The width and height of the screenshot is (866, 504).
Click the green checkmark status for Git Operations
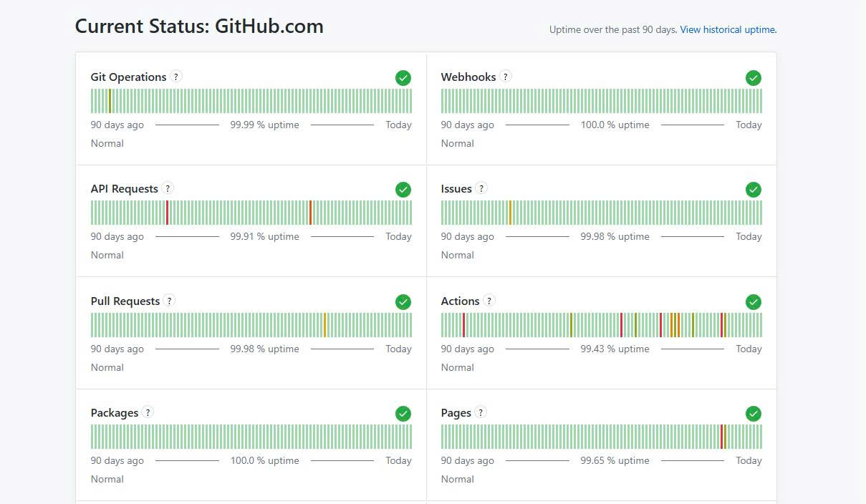click(x=403, y=77)
